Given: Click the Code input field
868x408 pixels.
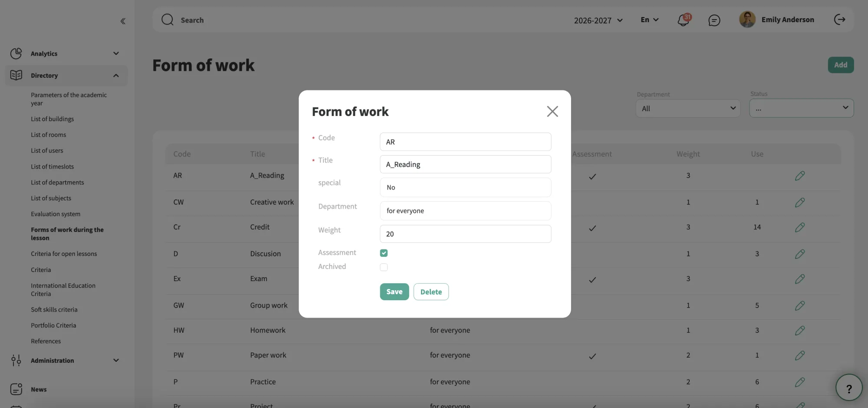Looking at the screenshot, I should 466,142.
